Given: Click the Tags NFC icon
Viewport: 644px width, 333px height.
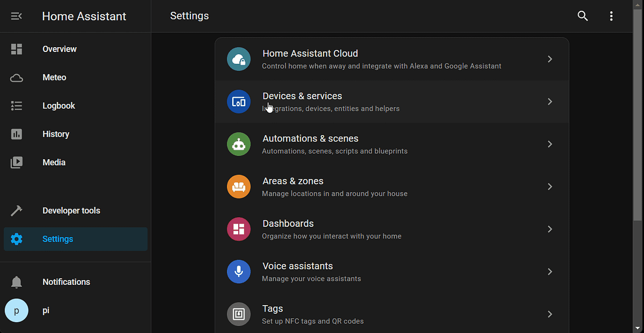Looking at the screenshot, I should pyautogui.click(x=239, y=314).
